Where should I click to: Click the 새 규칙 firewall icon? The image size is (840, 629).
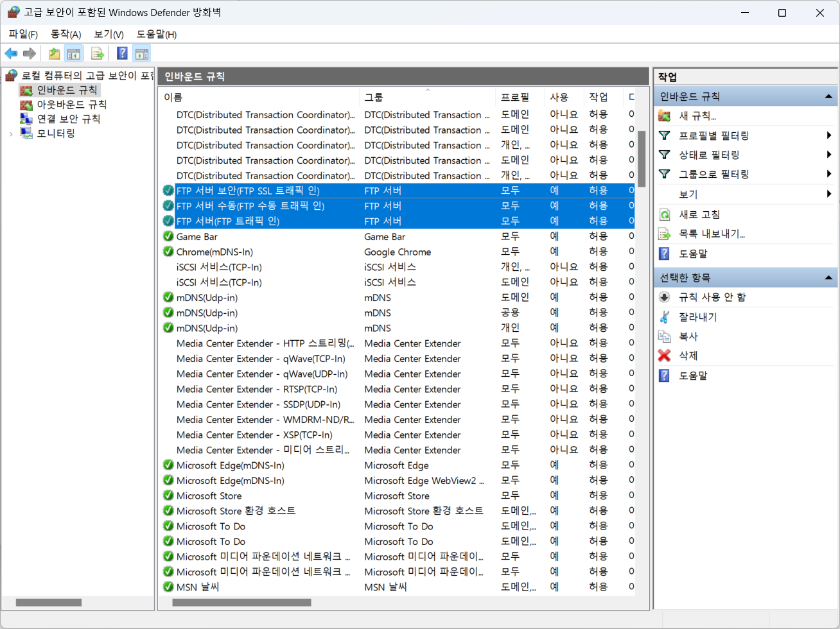tap(665, 116)
